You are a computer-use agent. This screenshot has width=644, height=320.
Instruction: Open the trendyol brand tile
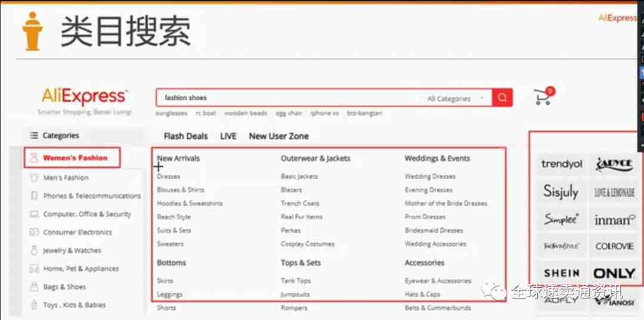(562, 164)
